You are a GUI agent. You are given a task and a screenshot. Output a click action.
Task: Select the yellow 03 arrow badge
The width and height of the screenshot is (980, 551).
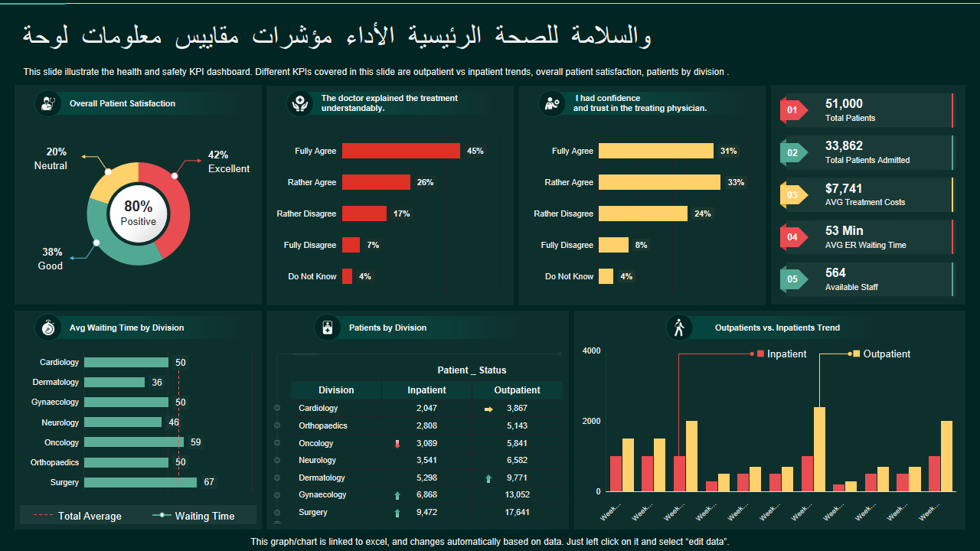793,195
